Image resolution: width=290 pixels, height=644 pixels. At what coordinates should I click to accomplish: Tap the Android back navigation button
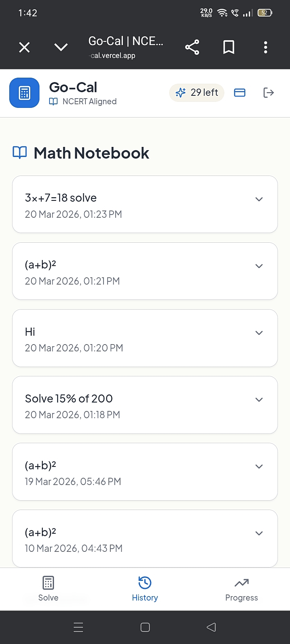click(x=211, y=627)
